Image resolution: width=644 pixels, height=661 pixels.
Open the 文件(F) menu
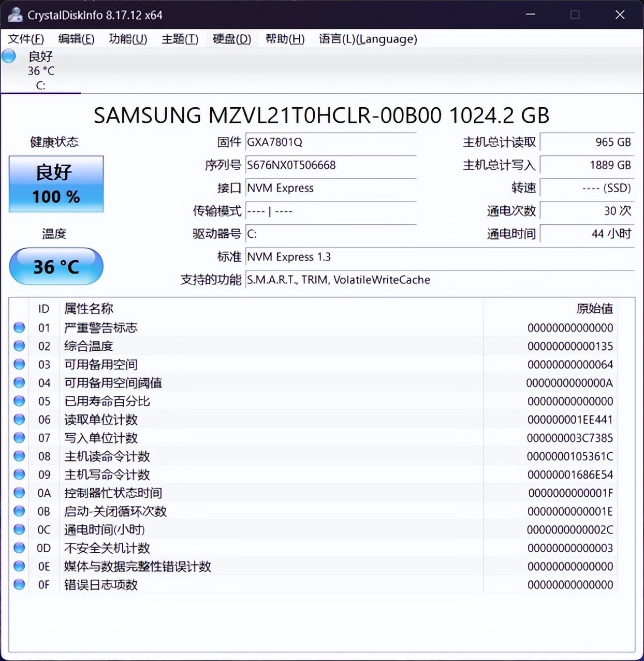pos(26,39)
